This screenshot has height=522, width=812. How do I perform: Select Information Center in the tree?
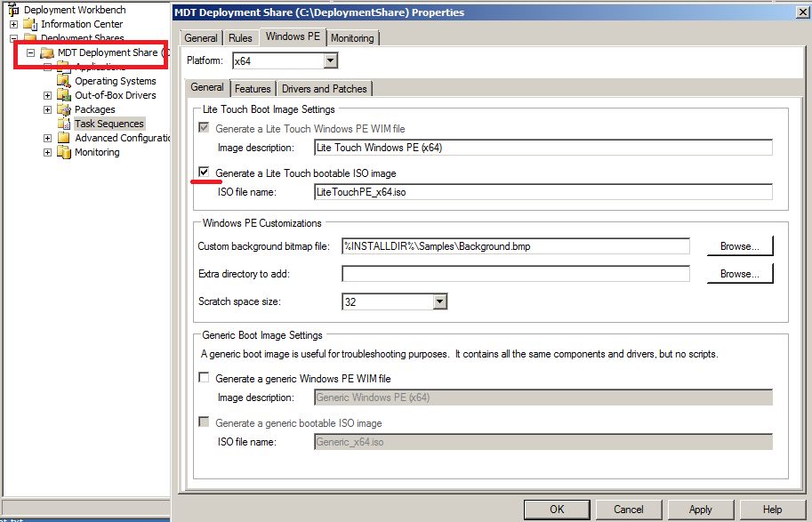82,24
